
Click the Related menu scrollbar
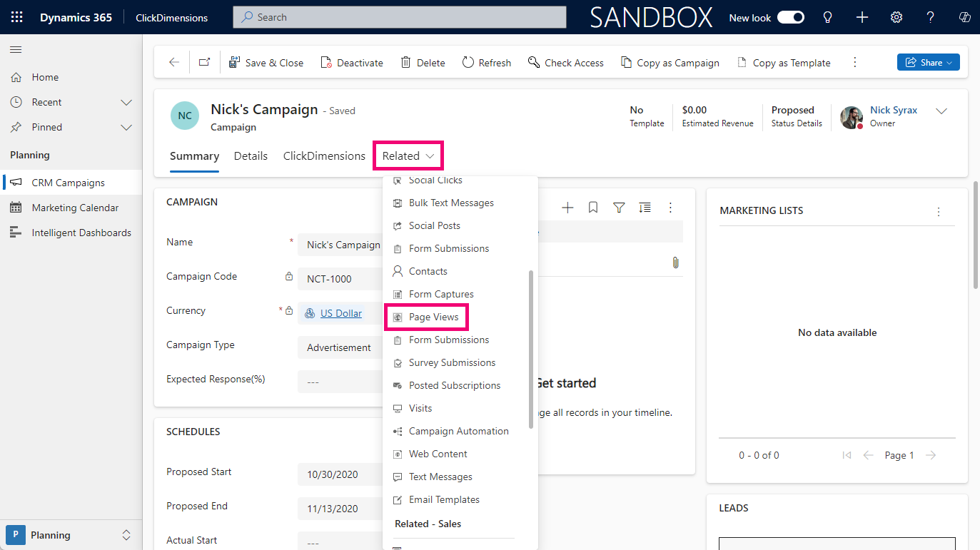531,350
